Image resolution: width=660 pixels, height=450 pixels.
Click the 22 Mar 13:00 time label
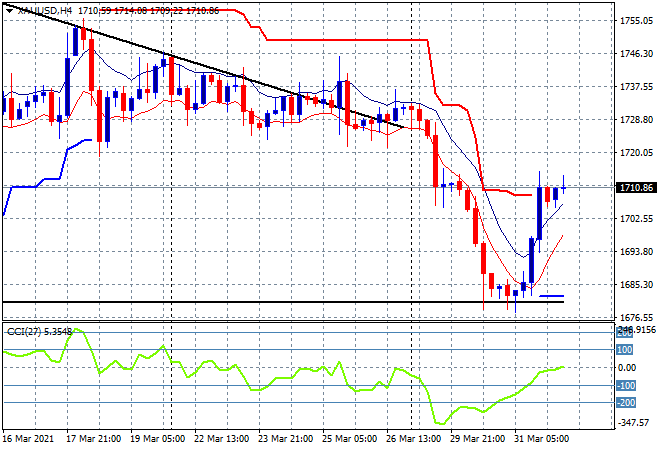click(221, 439)
